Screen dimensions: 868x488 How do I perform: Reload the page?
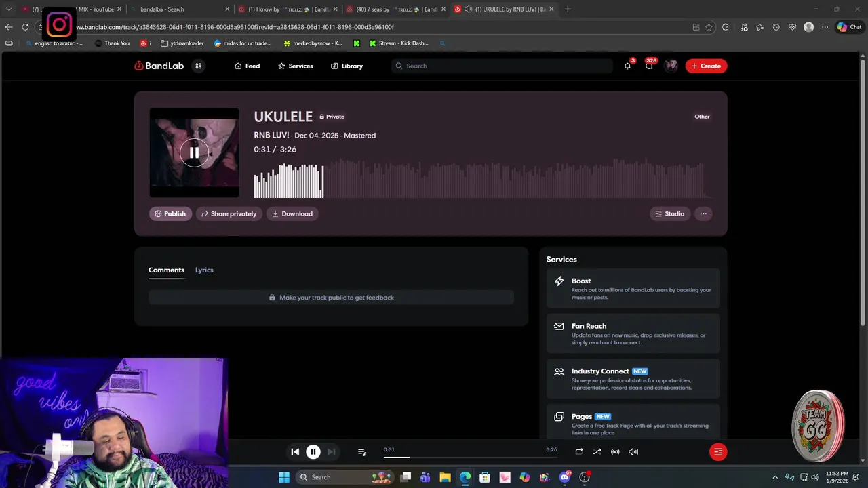coord(25,27)
